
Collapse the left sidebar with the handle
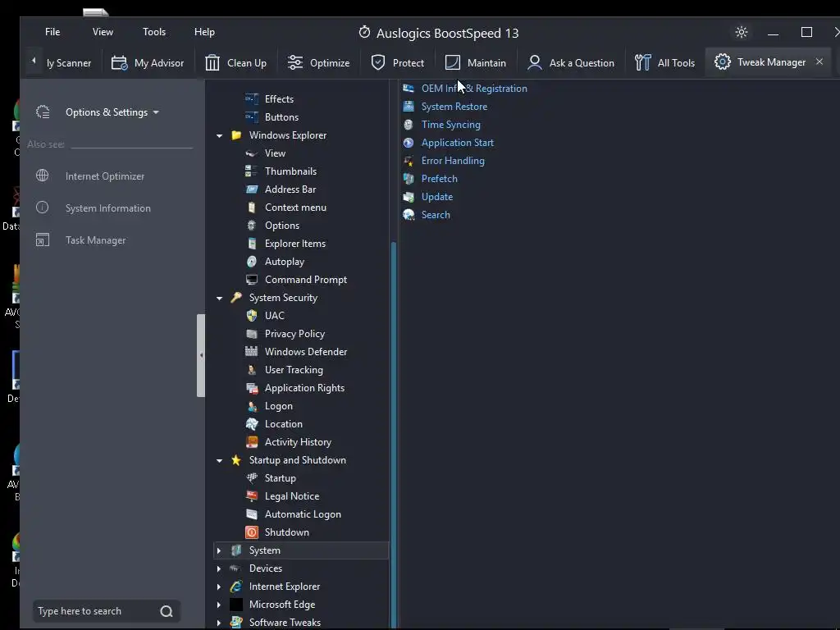point(201,355)
